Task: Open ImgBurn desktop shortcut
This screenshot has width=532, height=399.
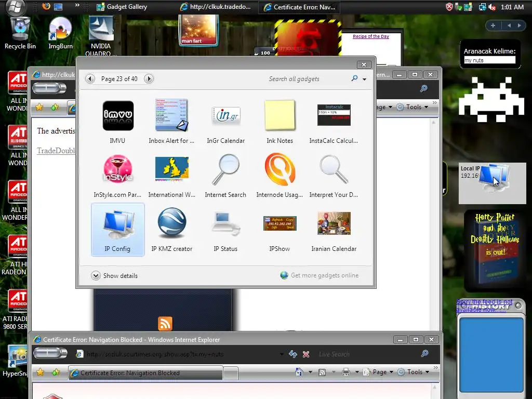Action: (x=60, y=33)
